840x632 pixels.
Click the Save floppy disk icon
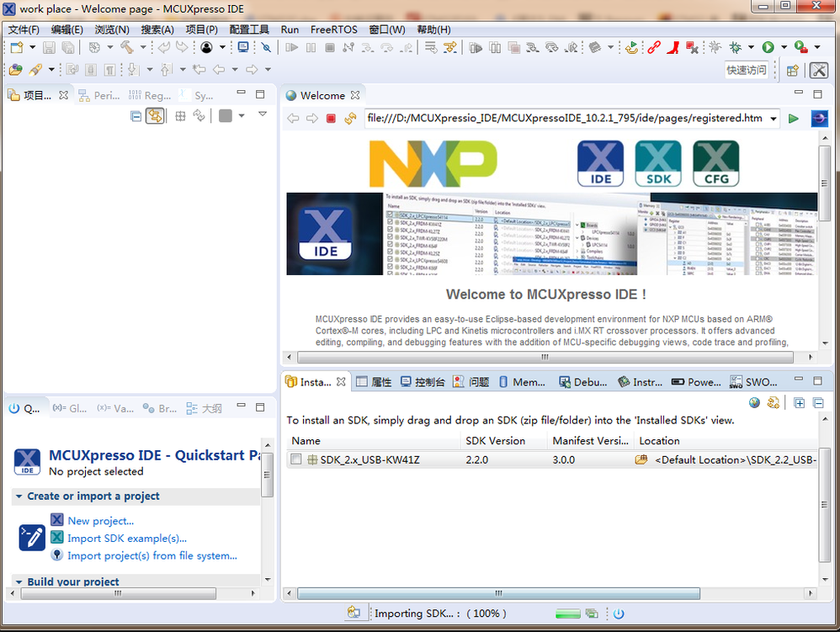point(49,48)
